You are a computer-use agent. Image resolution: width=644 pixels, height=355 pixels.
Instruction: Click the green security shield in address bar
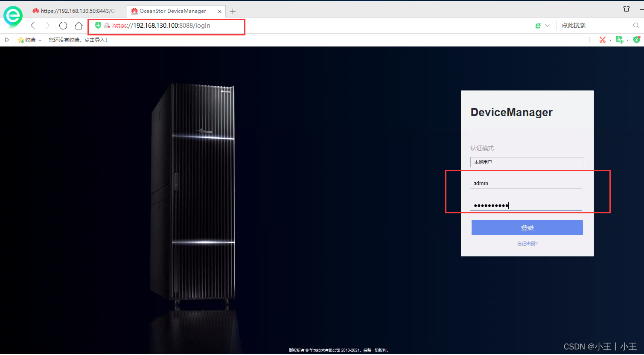(x=98, y=26)
